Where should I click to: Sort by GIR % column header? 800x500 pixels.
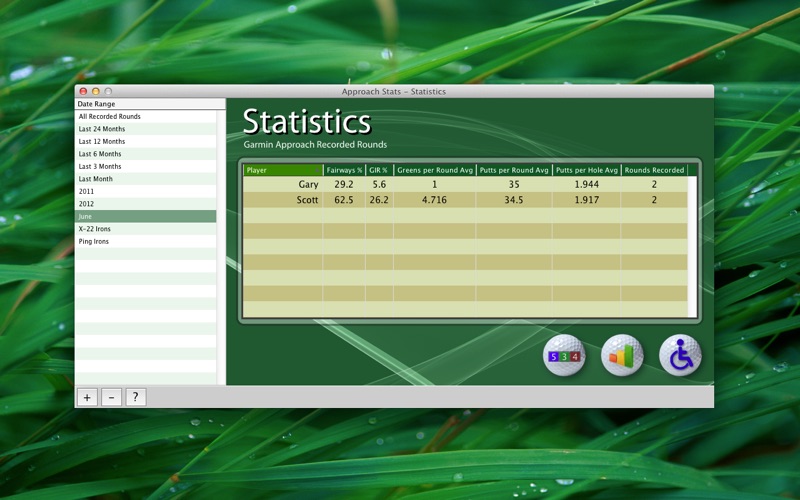(379, 170)
